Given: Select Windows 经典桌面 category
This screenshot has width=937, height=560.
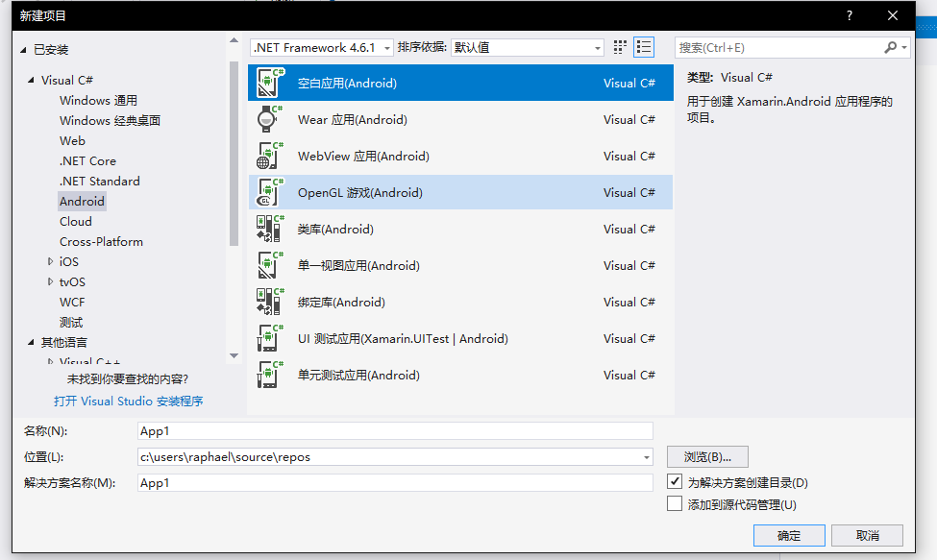Looking at the screenshot, I should [110, 121].
